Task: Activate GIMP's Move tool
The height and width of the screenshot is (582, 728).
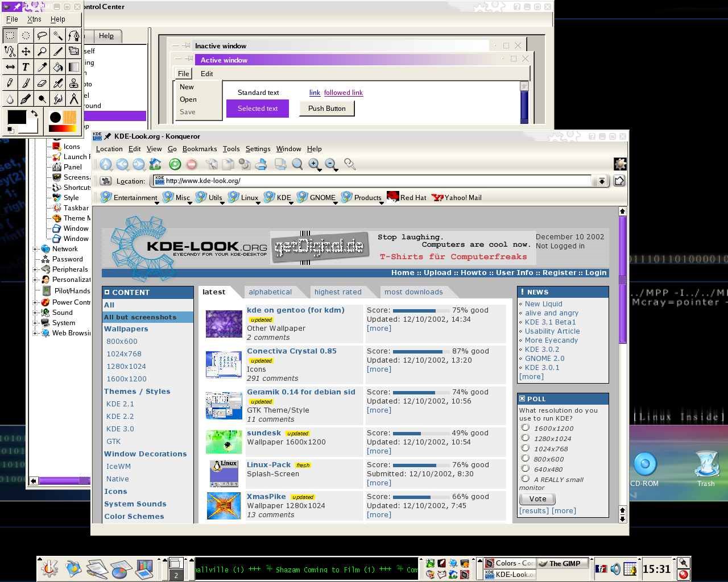Action: click(x=26, y=51)
